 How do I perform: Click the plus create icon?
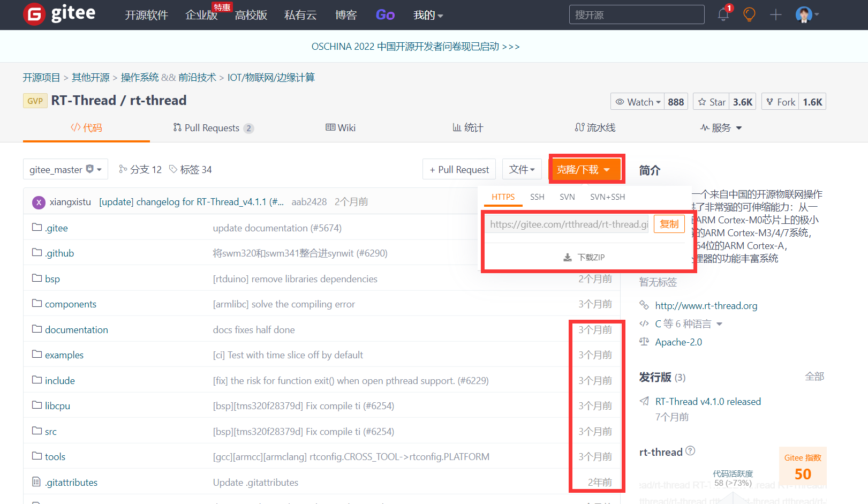click(x=775, y=15)
